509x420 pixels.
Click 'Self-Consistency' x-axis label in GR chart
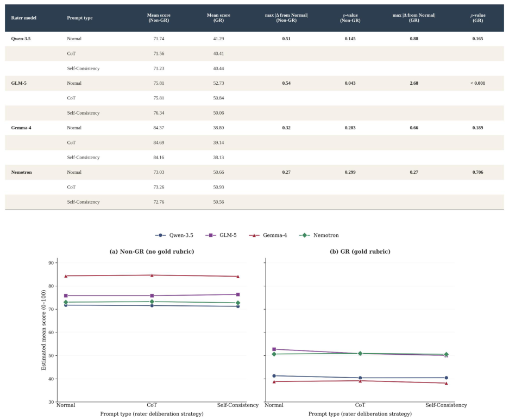446,405
